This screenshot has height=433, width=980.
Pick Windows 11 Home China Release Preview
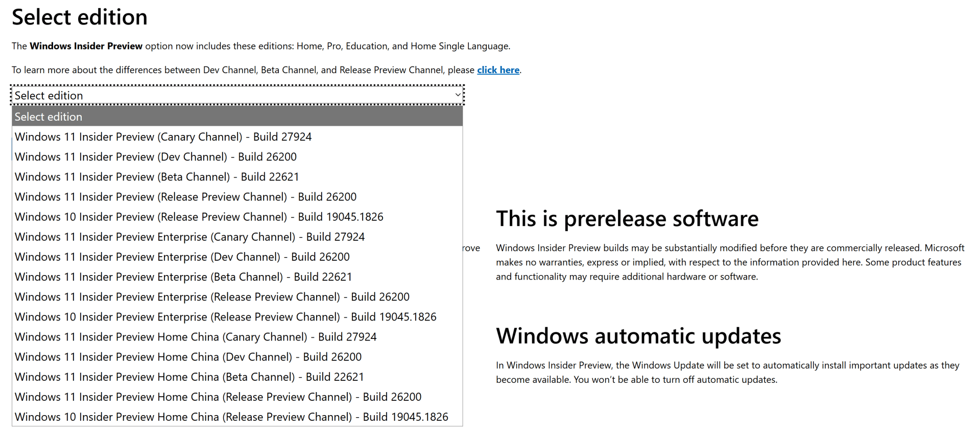[218, 397]
